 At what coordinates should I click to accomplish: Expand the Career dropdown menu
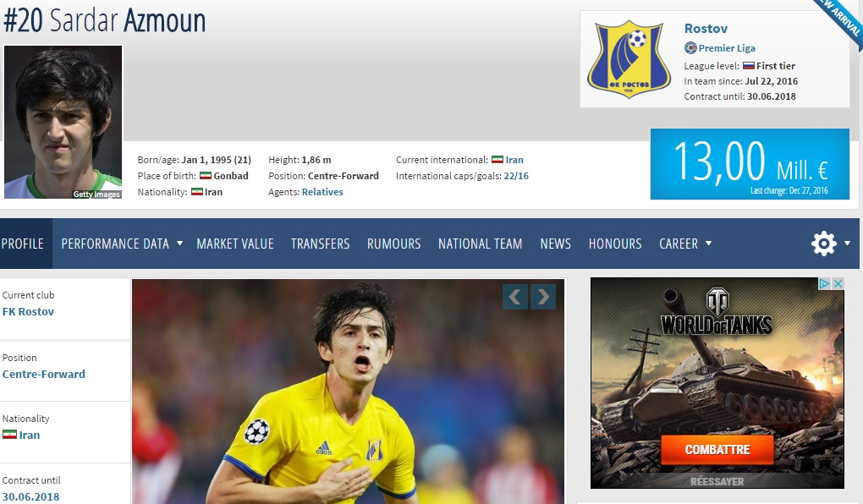click(x=708, y=244)
